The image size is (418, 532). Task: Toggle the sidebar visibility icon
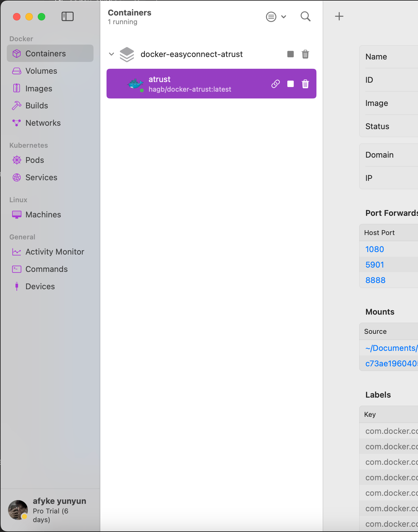[67, 16]
